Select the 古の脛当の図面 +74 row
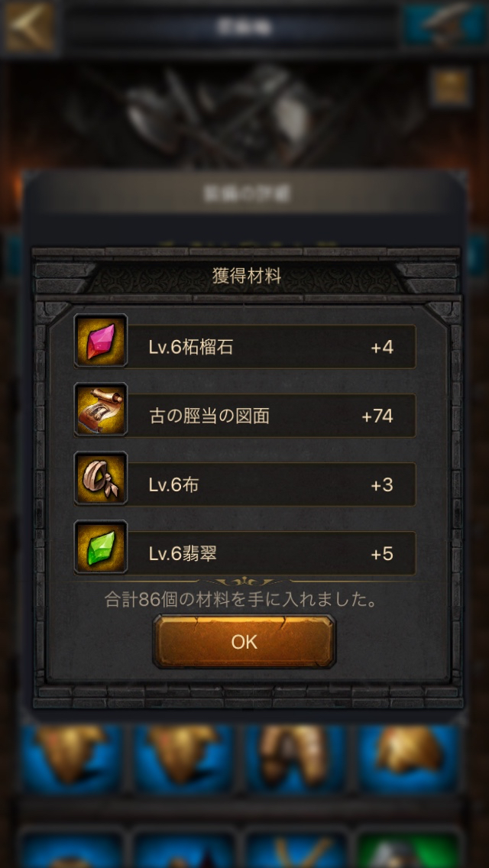Screen dimensions: 489x868 coord(244,416)
